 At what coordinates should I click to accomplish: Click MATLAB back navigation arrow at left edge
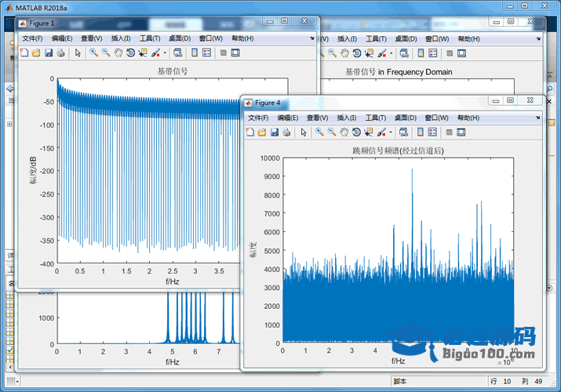point(10,89)
